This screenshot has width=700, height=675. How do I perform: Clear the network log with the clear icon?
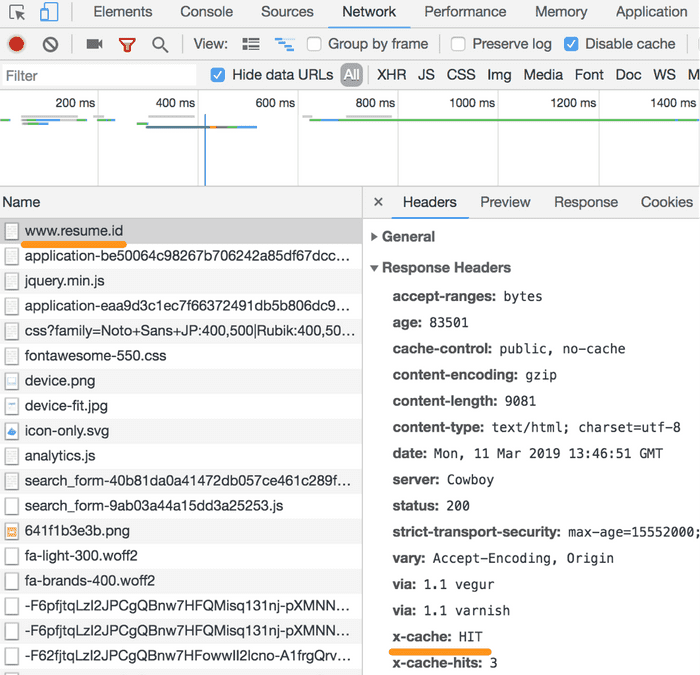click(x=50, y=44)
